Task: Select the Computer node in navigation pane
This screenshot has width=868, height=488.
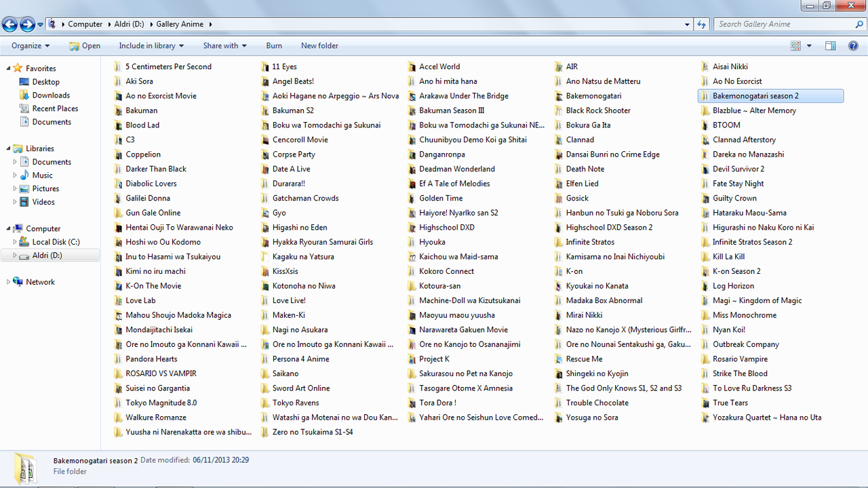Action: (43, 229)
